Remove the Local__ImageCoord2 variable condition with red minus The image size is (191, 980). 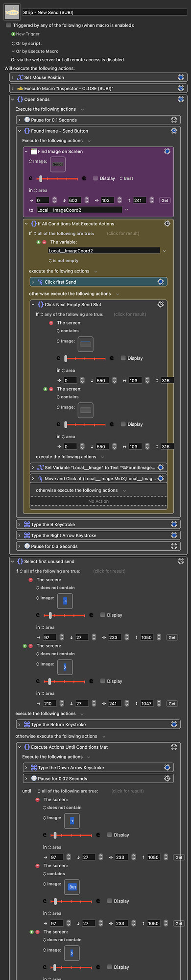[44, 242]
